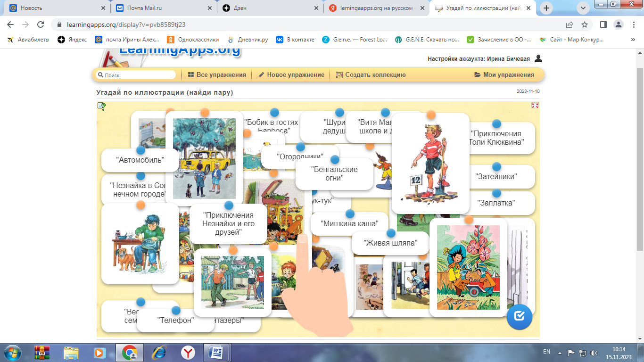Screen dimensions: 644x362
Task: Bookmark this page with star icon
Action: click(585, 25)
